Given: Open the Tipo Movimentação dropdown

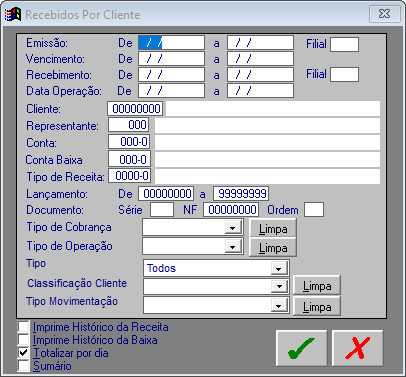Looking at the screenshot, I should coord(279,305).
